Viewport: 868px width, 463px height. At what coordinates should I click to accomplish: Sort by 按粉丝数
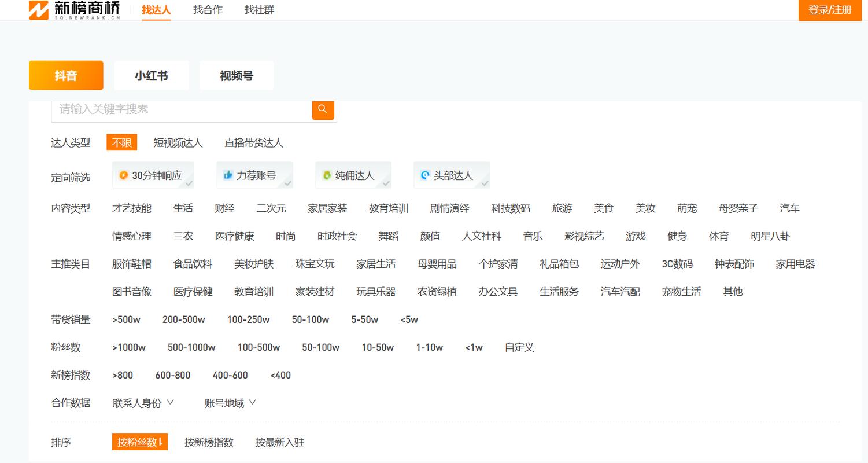click(140, 442)
